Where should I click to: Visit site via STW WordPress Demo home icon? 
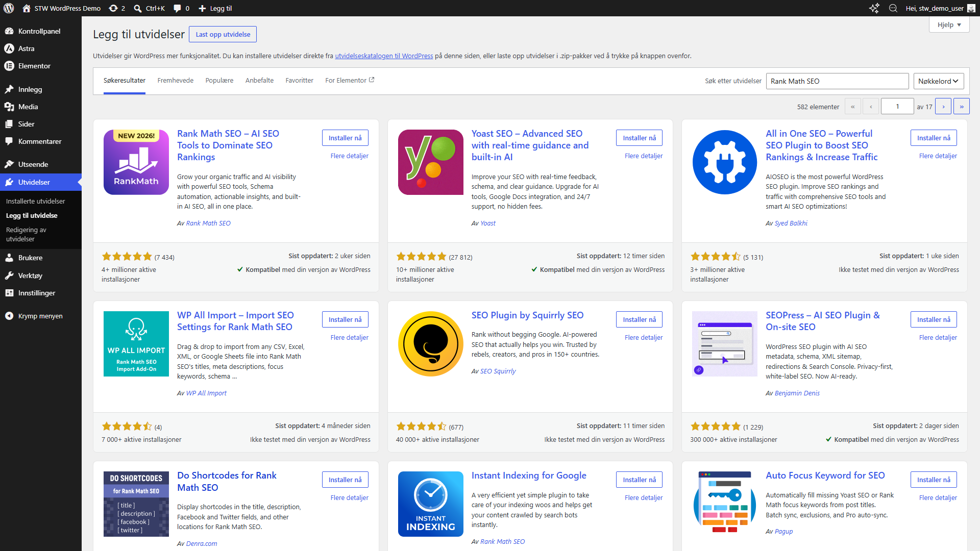coord(27,8)
